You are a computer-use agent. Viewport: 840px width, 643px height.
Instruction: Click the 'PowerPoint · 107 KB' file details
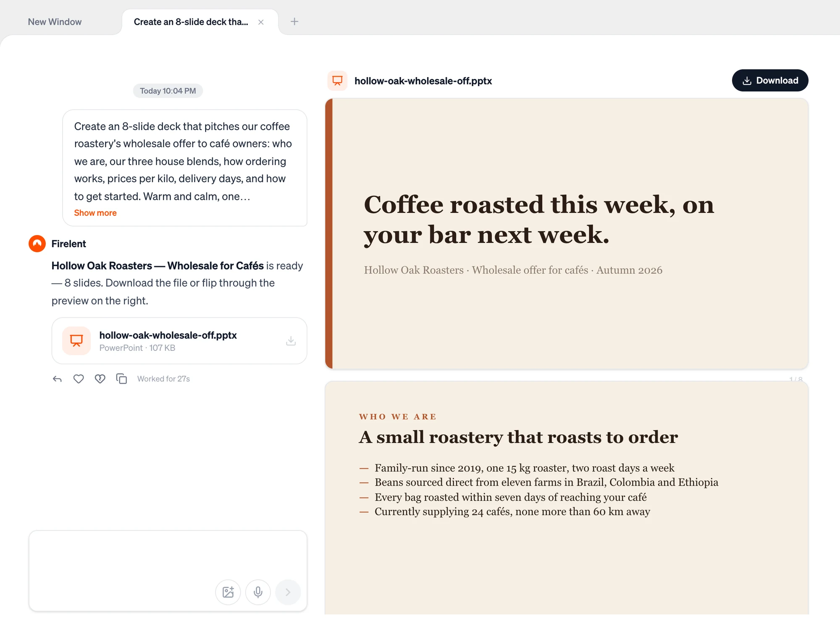click(x=137, y=348)
